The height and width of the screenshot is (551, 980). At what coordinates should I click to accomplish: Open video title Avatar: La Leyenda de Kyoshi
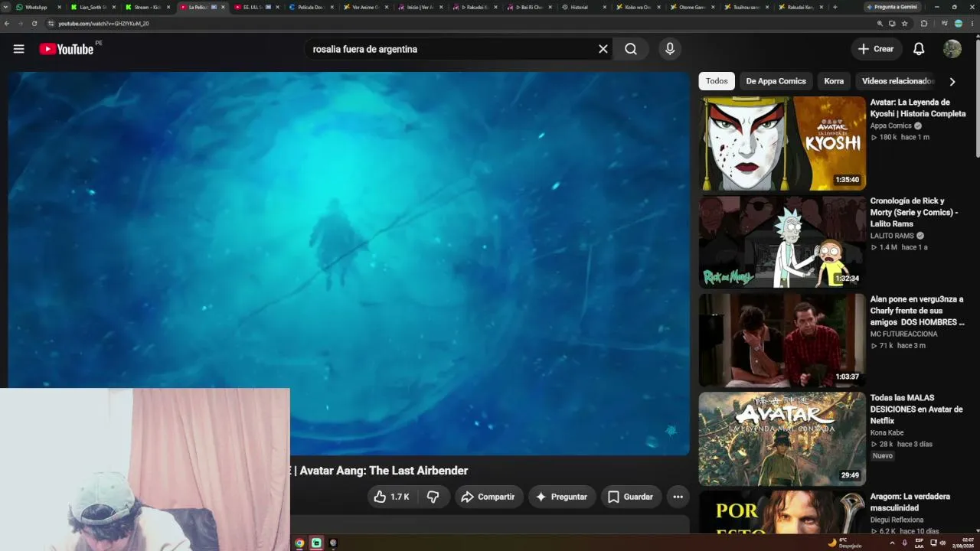[x=918, y=108]
